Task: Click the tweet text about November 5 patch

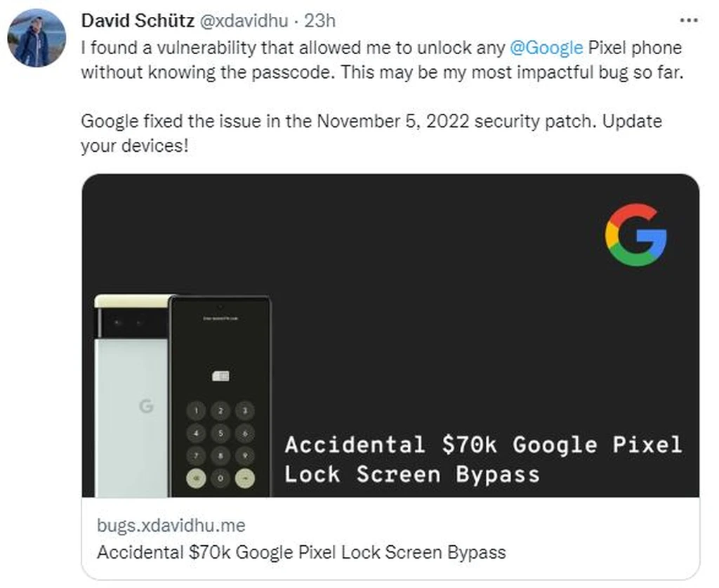Action: tap(371, 133)
